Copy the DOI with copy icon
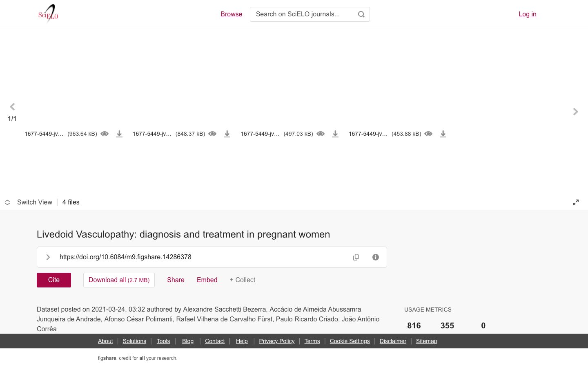This screenshot has height=368, width=588. pos(356,257)
